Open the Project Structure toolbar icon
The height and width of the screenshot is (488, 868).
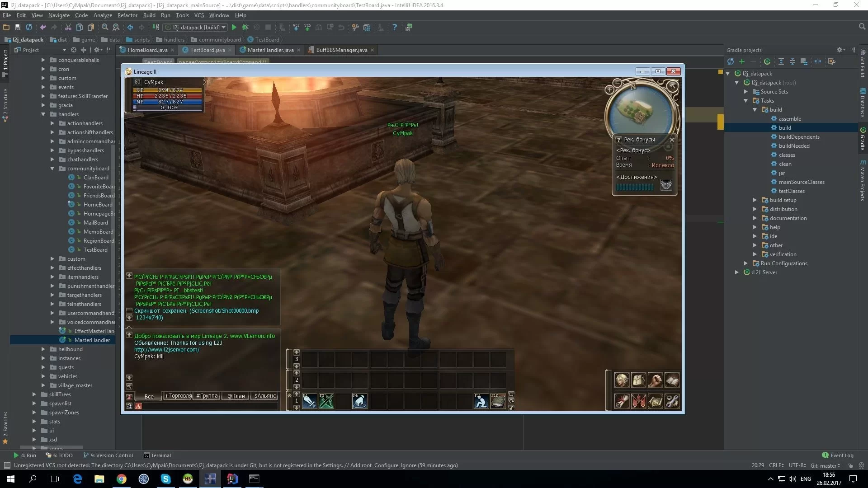click(367, 28)
